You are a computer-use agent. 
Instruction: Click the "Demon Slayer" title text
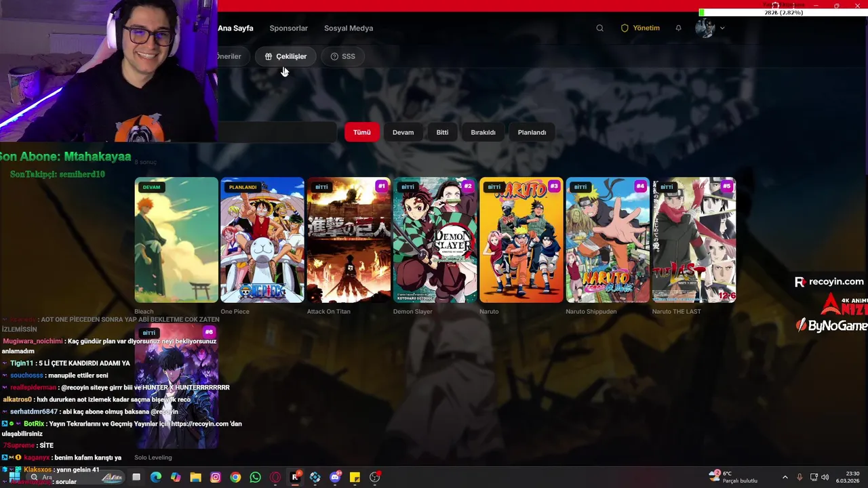click(413, 312)
